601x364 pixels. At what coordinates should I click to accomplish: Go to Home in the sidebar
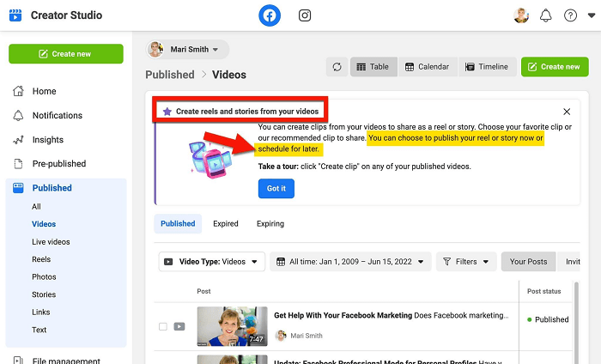[x=44, y=91]
